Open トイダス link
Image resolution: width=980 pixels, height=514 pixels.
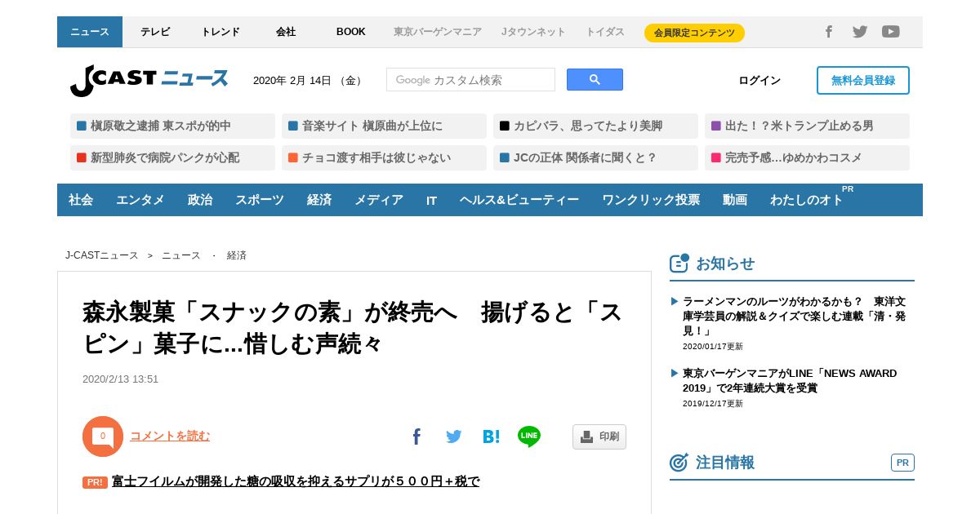point(605,32)
